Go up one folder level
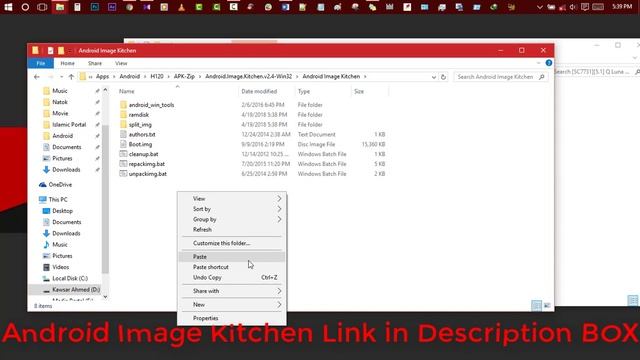This screenshot has width=640, height=360. coord(71,77)
